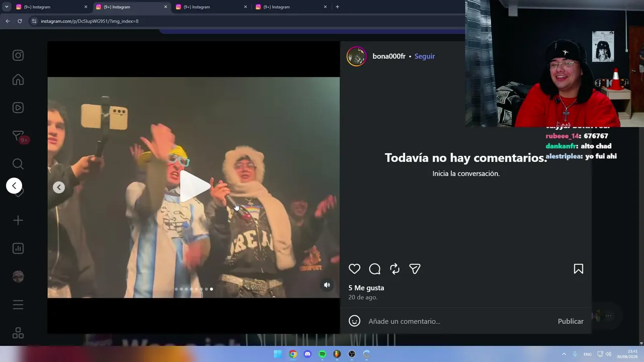Go to Instagram Home feed

click(18, 80)
